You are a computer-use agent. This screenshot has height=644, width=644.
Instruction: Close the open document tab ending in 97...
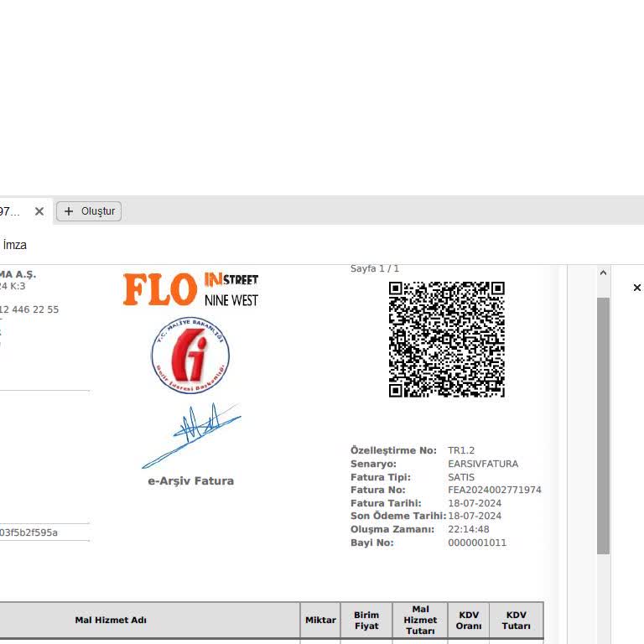tap(39, 211)
